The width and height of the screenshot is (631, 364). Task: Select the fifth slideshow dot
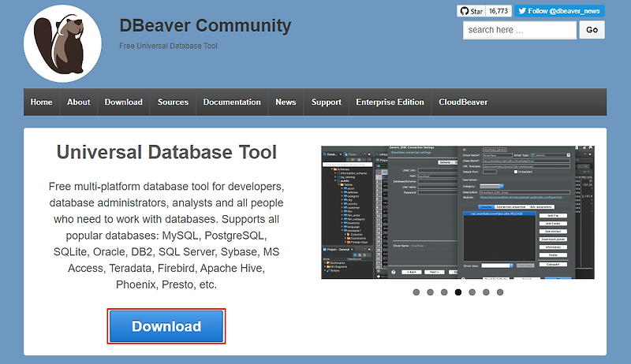pyautogui.click(x=472, y=292)
